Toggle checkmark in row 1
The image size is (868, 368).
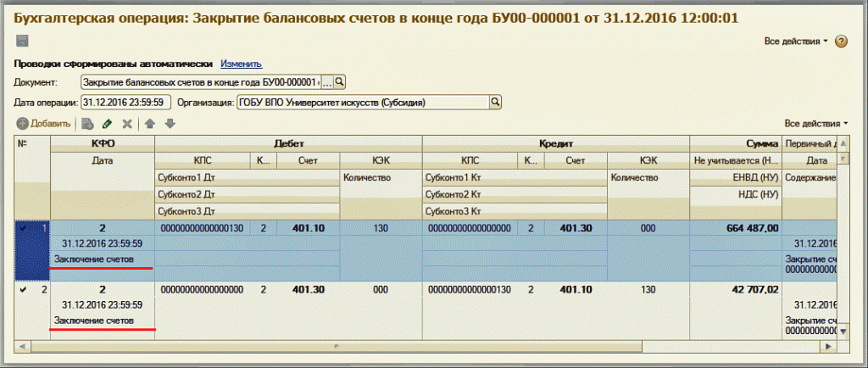pyautogui.click(x=23, y=228)
